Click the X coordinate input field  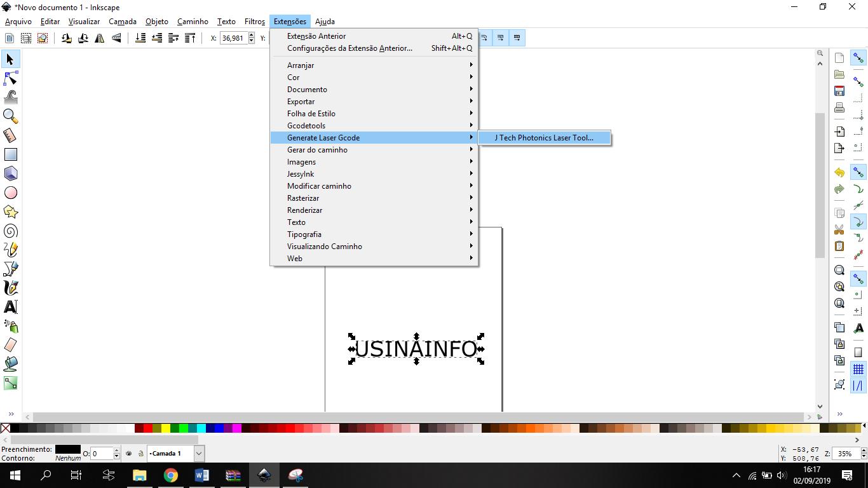tap(233, 38)
